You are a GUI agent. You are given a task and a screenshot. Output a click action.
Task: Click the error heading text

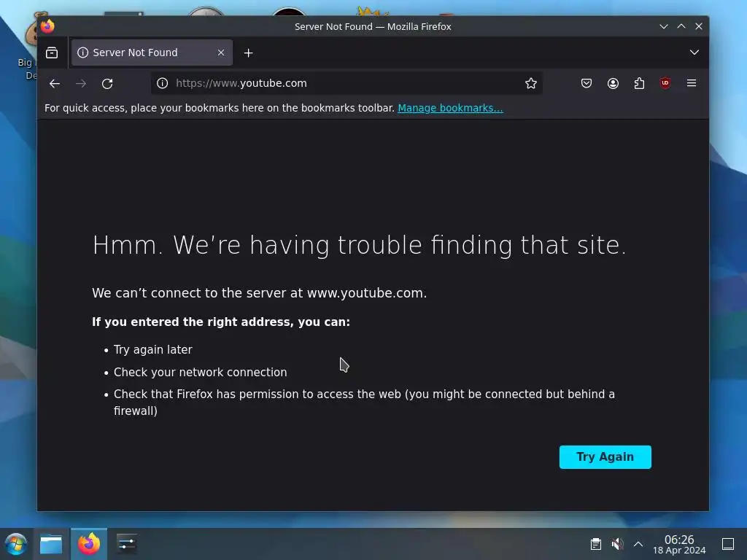click(x=359, y=245)
